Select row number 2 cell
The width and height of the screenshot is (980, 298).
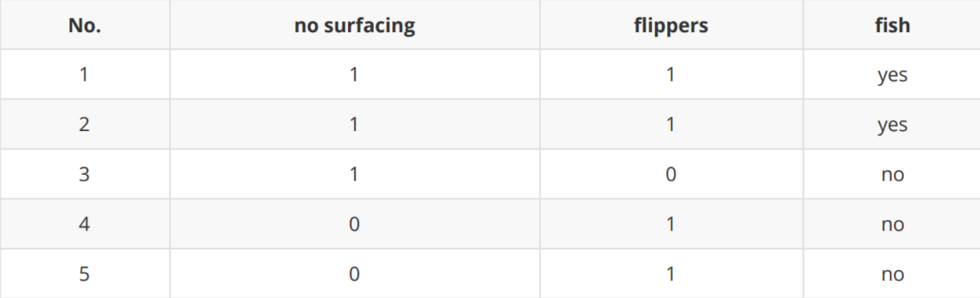[84, 124]
